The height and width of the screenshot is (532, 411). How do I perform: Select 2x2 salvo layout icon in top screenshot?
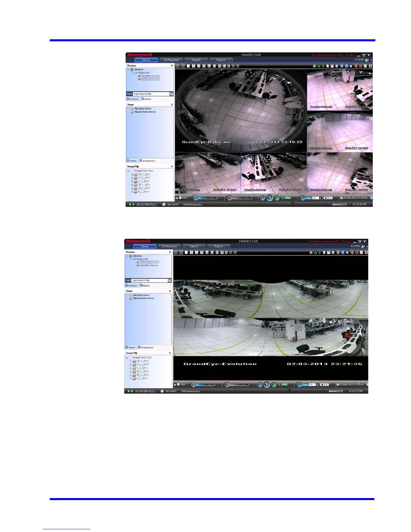click(193, 66)
